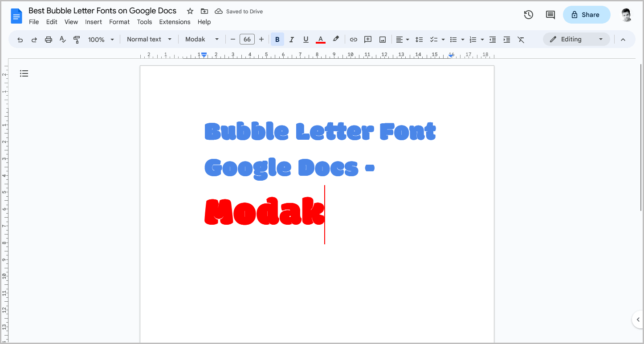Open the Format menu
Image resolution: width=644 pixels, height=344 pixels.
tap(119, 21)
